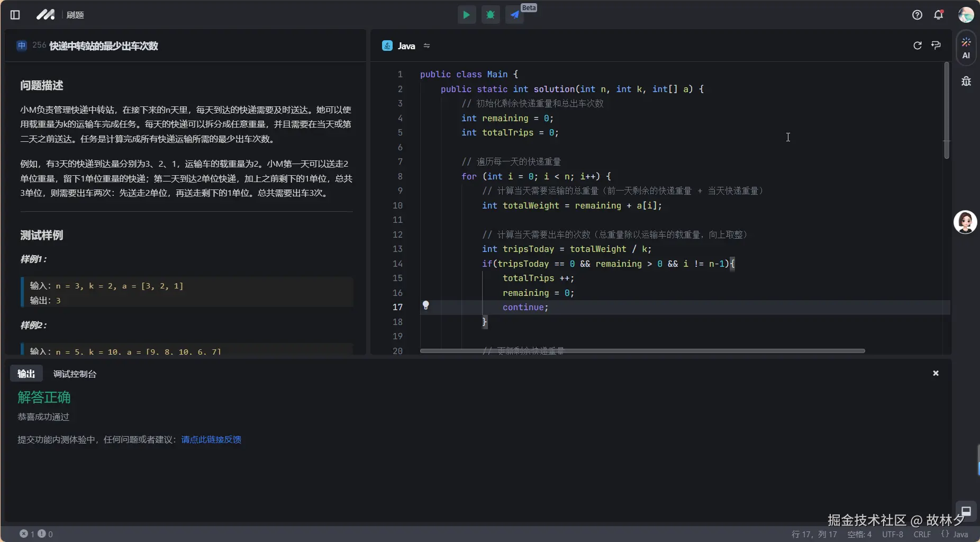Click the editor horizontal scrollbar
980x542 pixels.
click(x=642, y=350)
